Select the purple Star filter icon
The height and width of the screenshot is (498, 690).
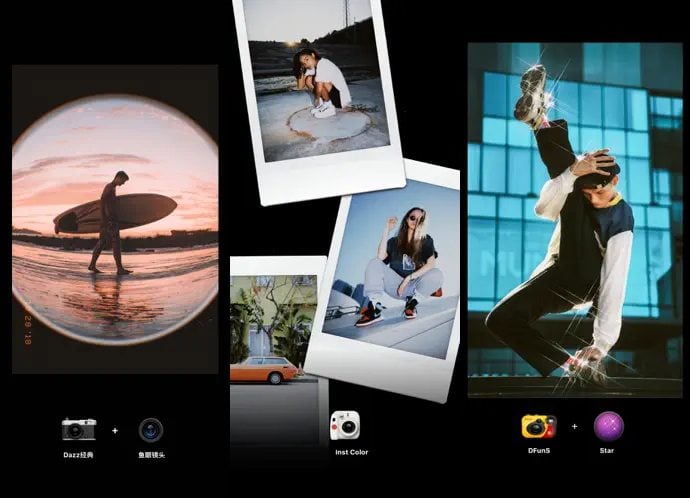click(x=608, y=427)
